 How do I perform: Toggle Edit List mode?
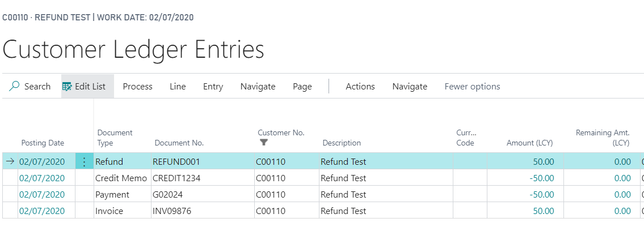(87, 87)
